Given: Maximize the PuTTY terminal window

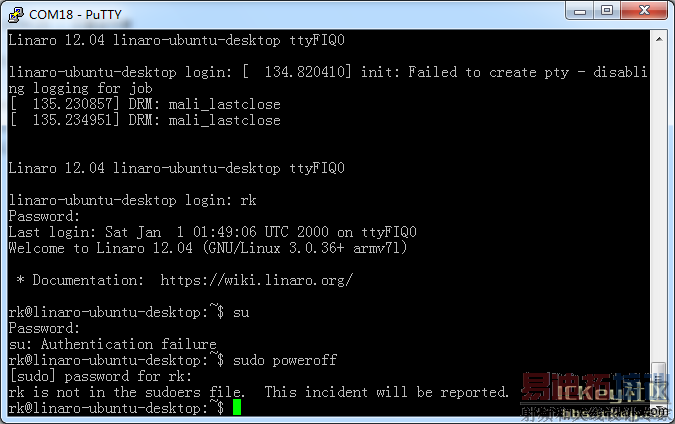Looking at the screenshot, I should click(x=607, y=11).
